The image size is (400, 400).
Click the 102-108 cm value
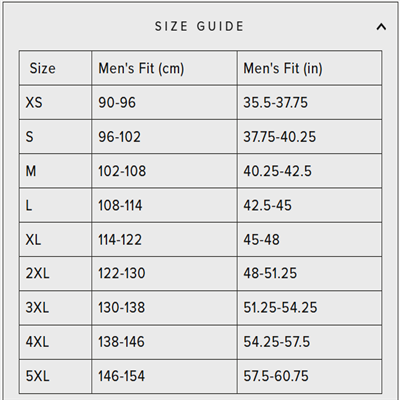[122, 171]
